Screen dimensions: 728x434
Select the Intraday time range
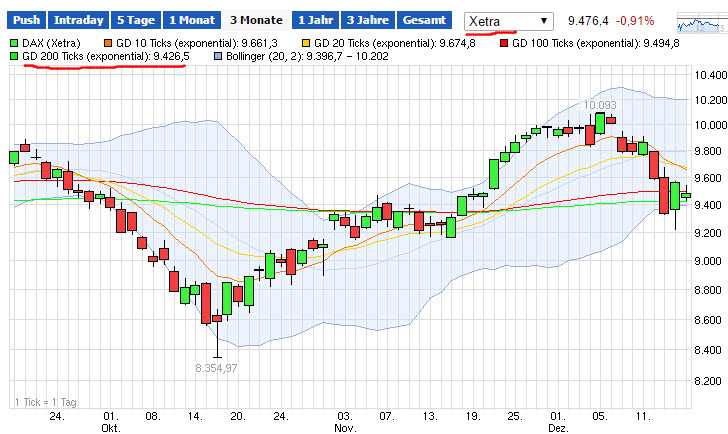78,20
